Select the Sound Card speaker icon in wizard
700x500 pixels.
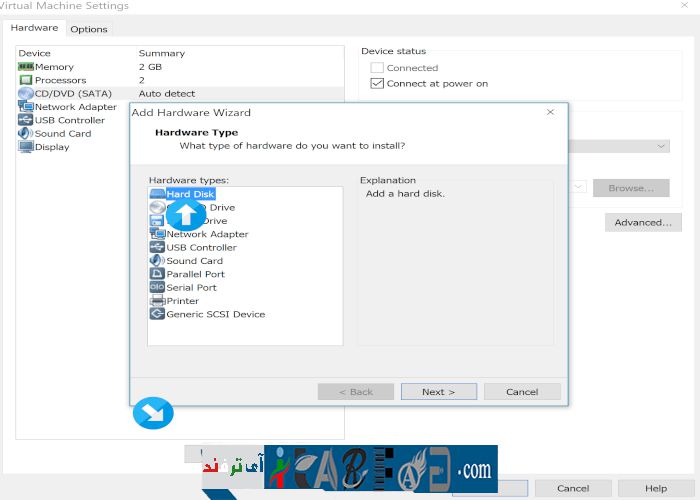coord(157,260)
